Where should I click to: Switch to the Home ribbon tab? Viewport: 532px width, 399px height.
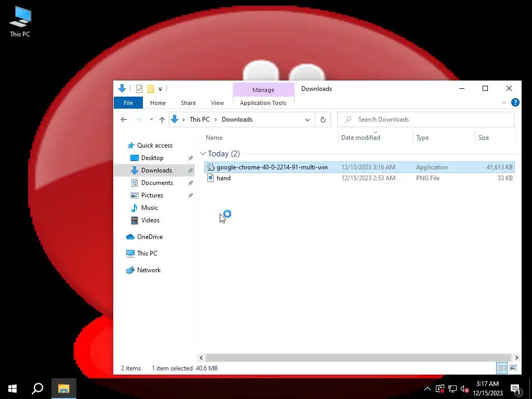tap(158, 103)
